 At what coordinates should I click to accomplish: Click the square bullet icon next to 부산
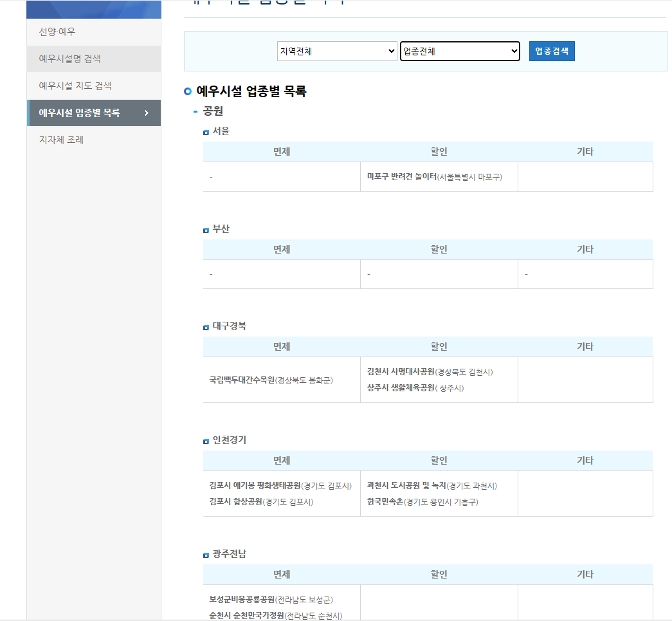(206, 227)
